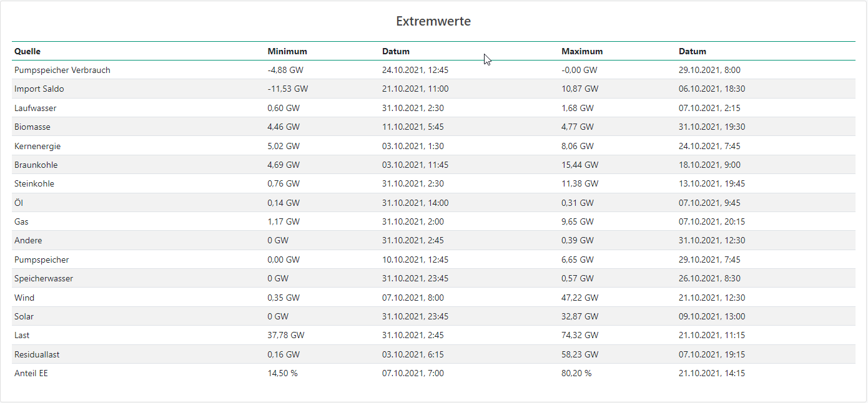Click the Extremwerte table title
Viewport: 868px width, 403px height.
tap(433, 21)
